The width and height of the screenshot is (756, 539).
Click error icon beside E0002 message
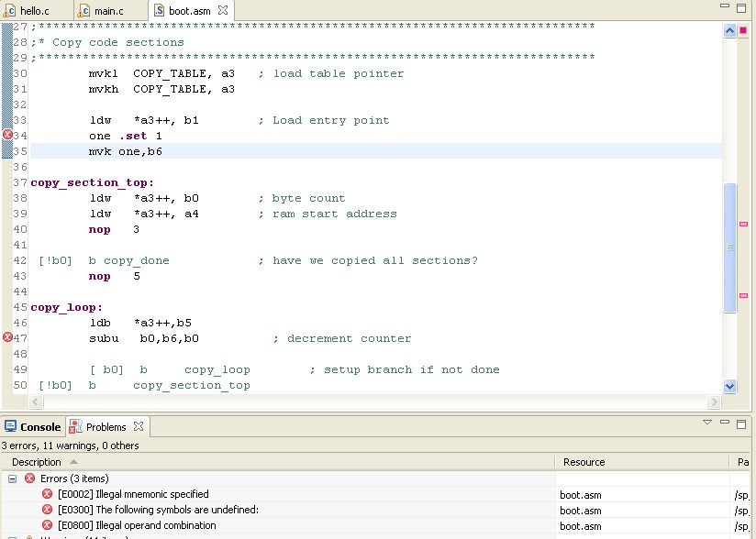[x=47, y=494]
